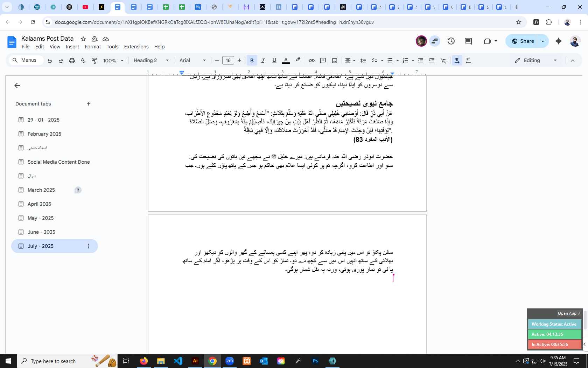The image size is (588, 368).
Task: Search the Menus box
Action: (x=26, y=60)
